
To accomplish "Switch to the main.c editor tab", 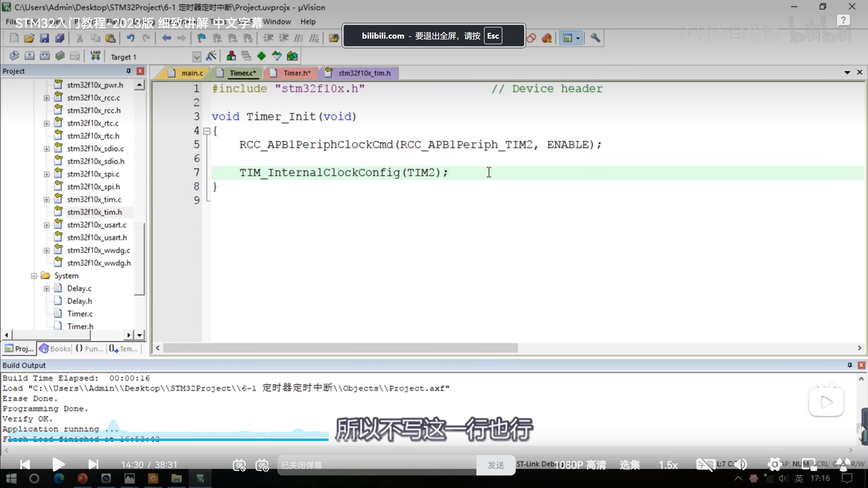I will [192, 73].
